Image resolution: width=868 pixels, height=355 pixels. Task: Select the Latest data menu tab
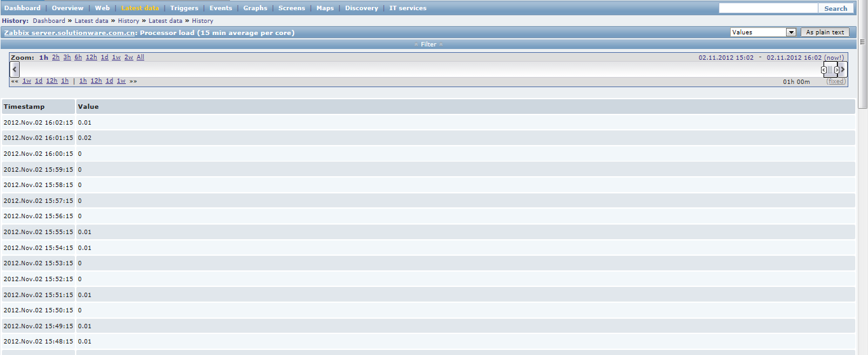pyautogui.click(x=140, y=8)
